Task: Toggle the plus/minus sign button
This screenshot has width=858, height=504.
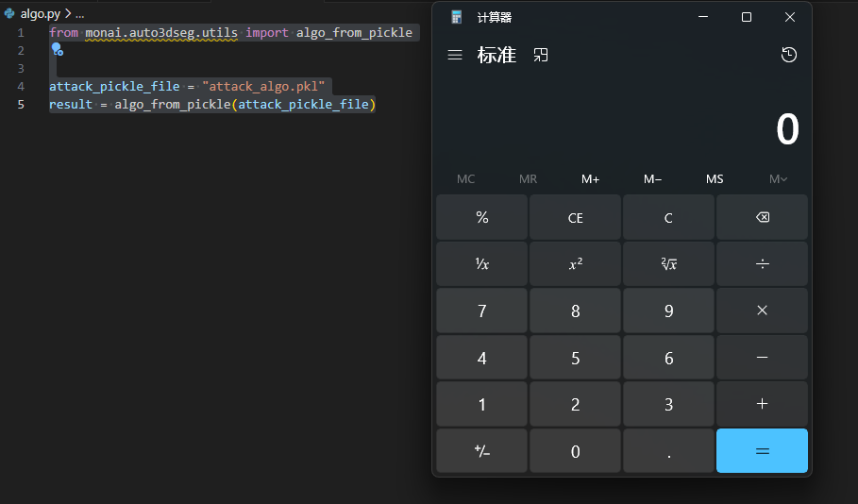Action: pos(481,451)
